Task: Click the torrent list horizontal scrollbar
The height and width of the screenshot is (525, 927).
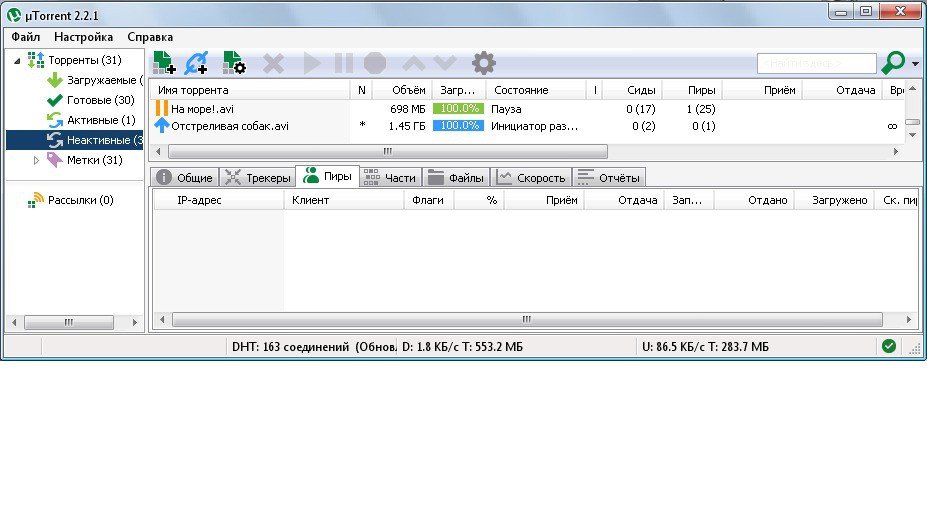Action: tap(388, 151)
